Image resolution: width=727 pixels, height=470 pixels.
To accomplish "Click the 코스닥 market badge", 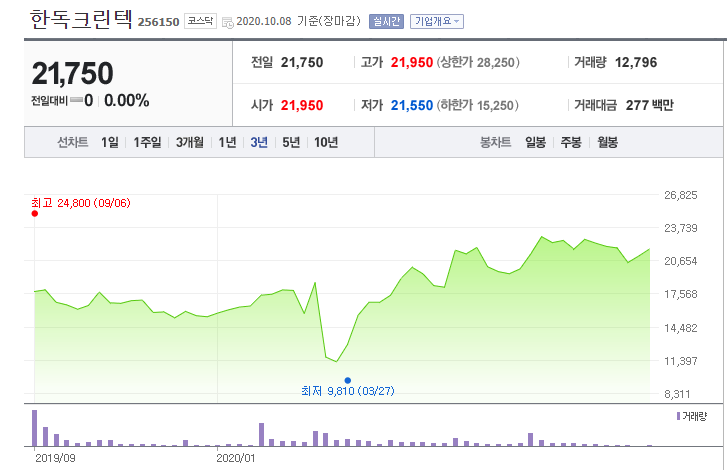I will [x=200, y=21].
